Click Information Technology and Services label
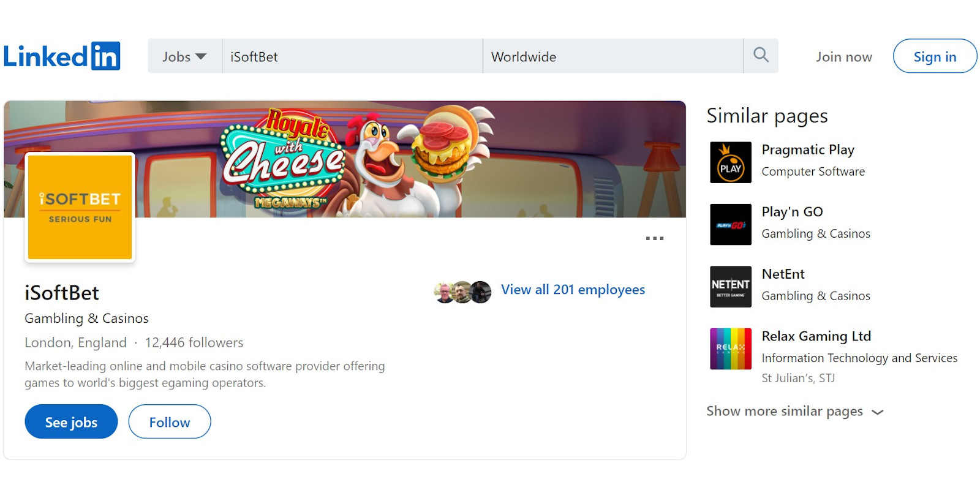Screen dimensions: 980x490 859,358
